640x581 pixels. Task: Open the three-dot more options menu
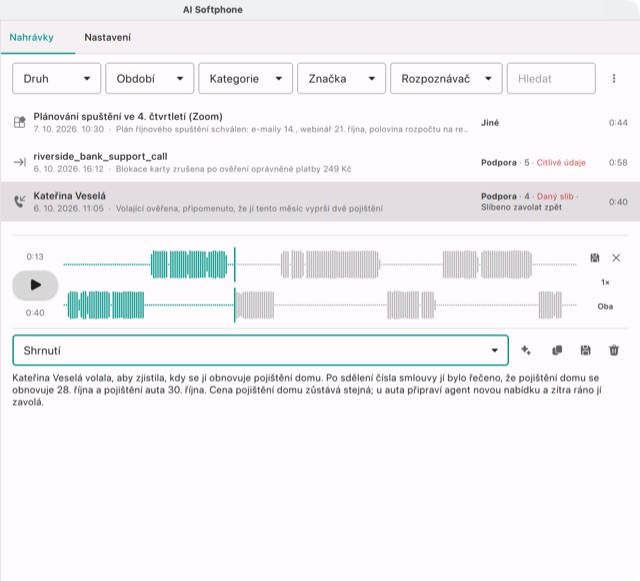[614, 78]
